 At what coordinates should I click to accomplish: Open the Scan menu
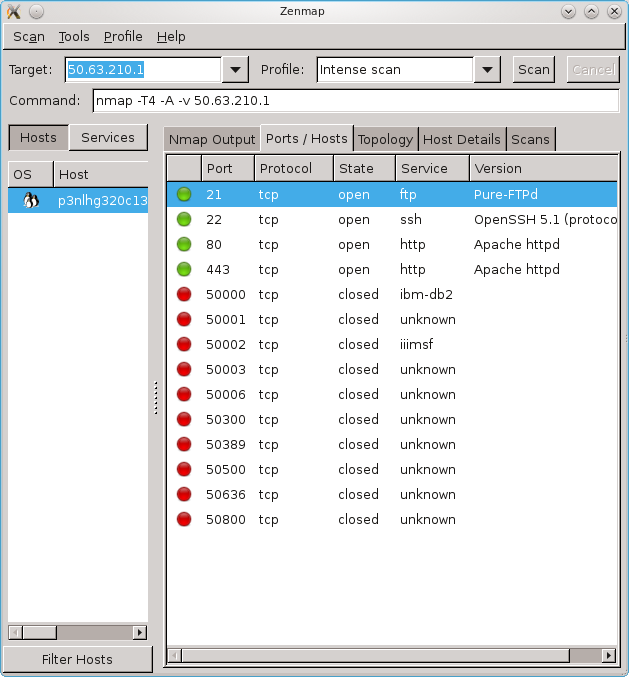(x=29, y=37)
